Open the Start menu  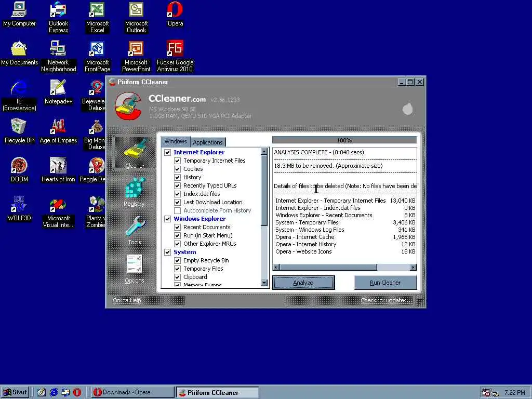[15, 392]
